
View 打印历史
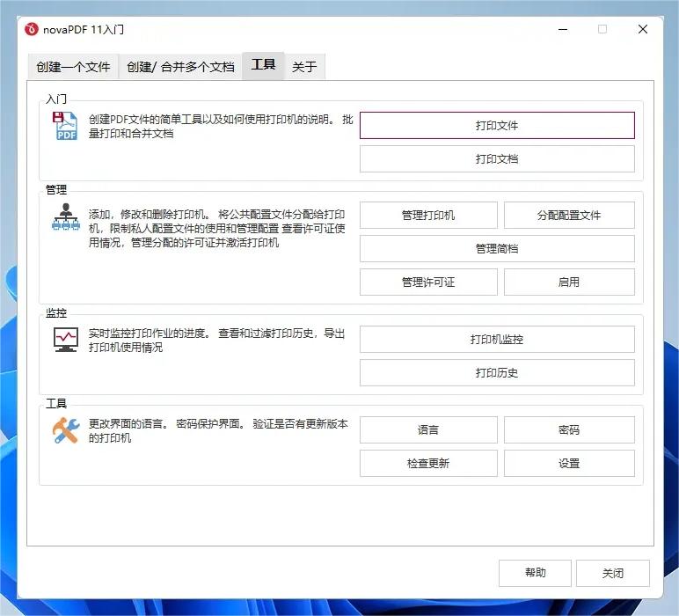point(497,372)
